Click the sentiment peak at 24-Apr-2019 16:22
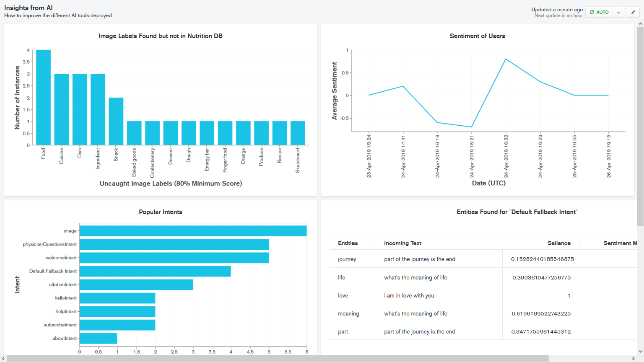The image size is (644, 362). click(506, 59)
